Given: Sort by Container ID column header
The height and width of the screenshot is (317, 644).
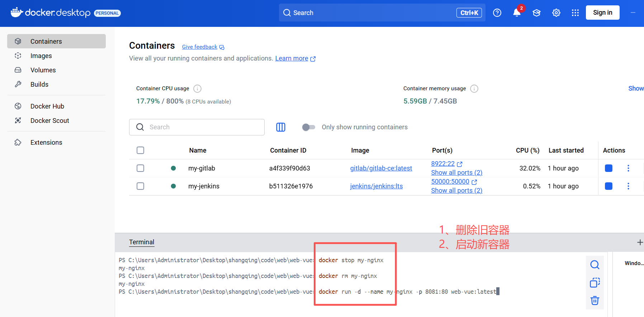Looking at the screenshot, I should point(288,150).
